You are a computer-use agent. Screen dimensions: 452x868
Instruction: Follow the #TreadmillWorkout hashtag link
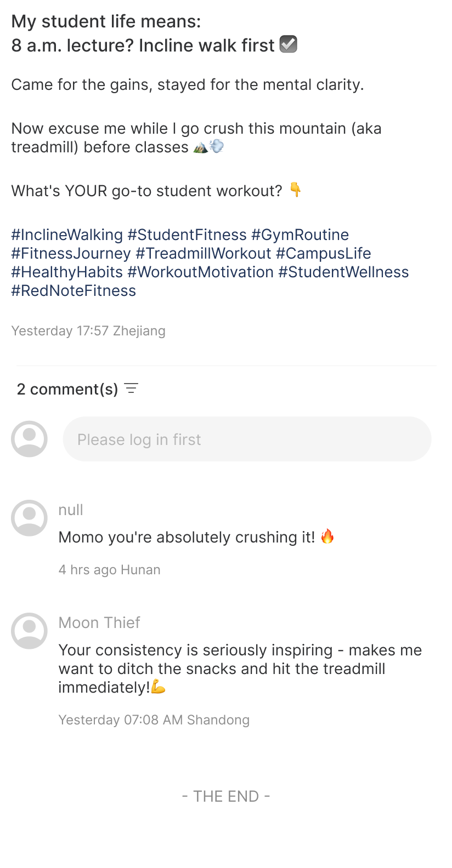tap(204, 253)
